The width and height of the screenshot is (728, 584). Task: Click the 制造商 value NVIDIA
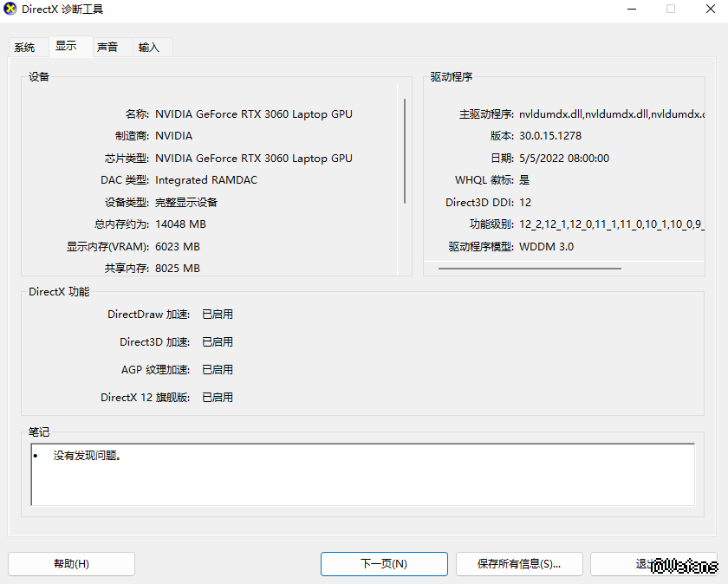pyautogui.click(x=173, y=136)
